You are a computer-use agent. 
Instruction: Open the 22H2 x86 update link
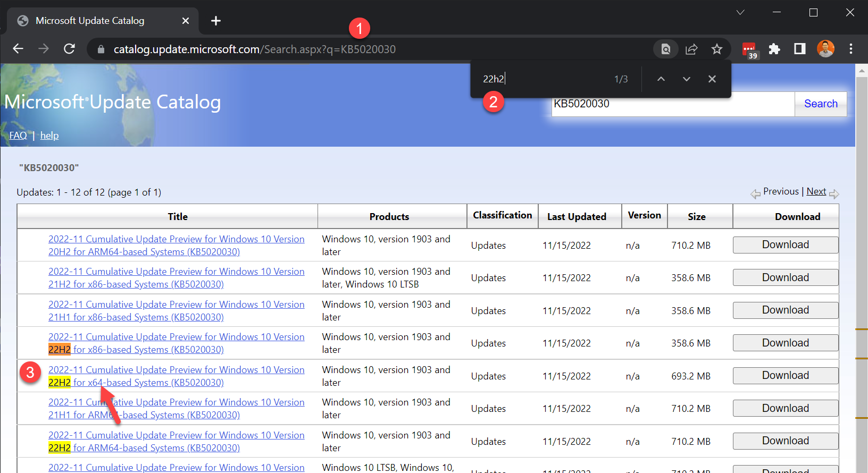click(x=177, y=343)
